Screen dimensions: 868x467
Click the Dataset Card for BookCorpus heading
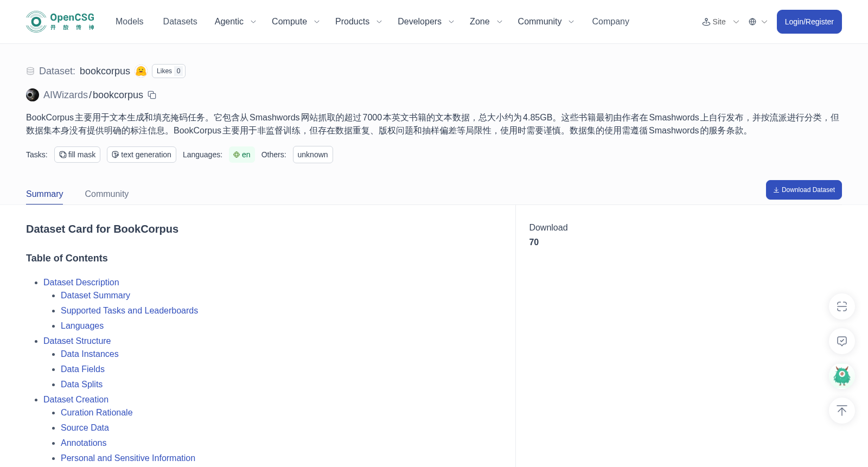click(102, 229)
